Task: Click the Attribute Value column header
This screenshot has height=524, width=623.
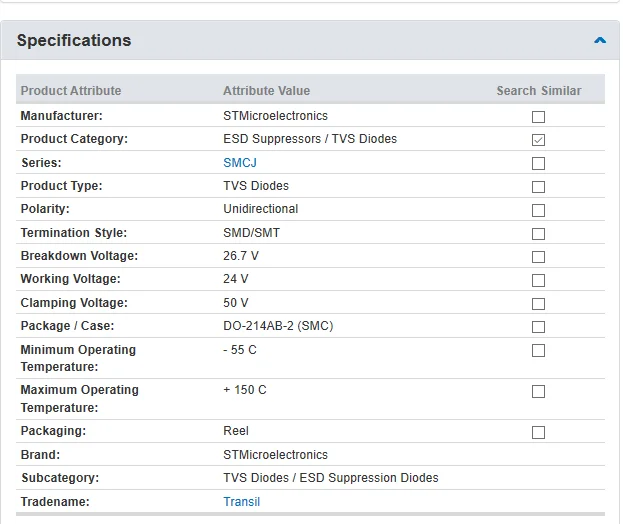Action: [x=266, y=91]
